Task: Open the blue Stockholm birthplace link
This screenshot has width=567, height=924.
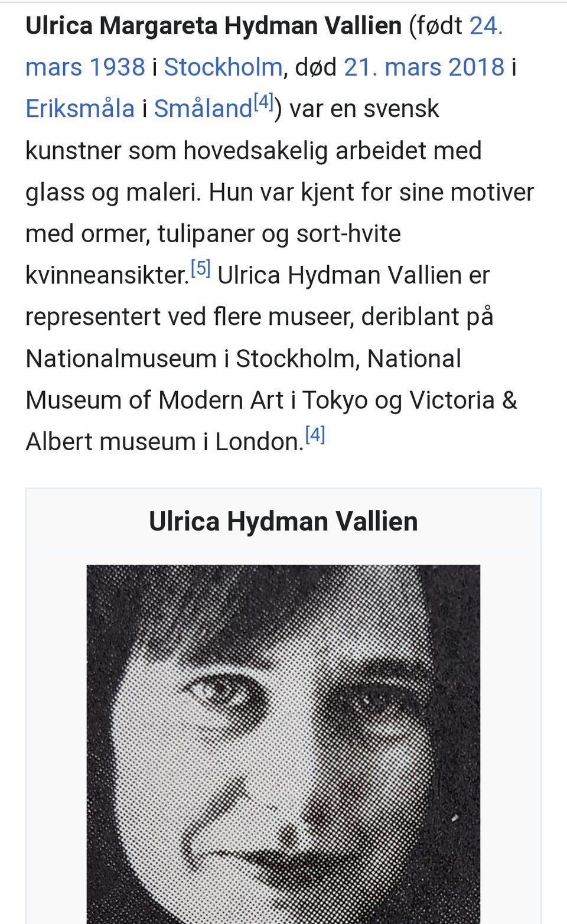Action: pyautogui.click(x=223, y=67)
